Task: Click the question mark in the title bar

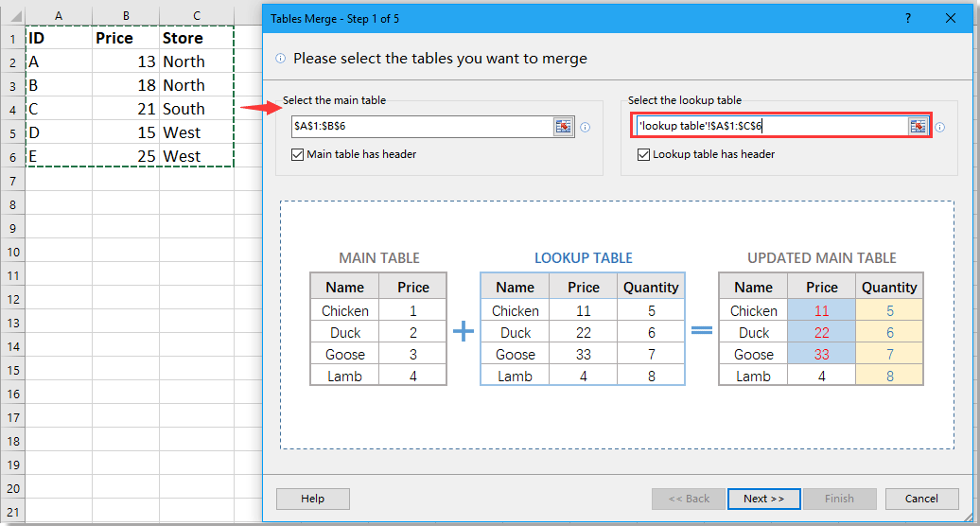Action: click(908, 18)
